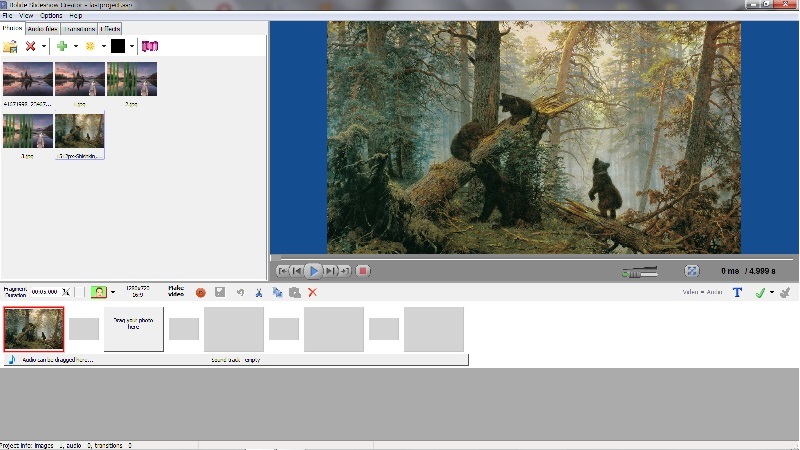The height and width of the screenshot is (450, 800).
Task: Click the scissors icon beside duration field
Action: click(66, 292)
